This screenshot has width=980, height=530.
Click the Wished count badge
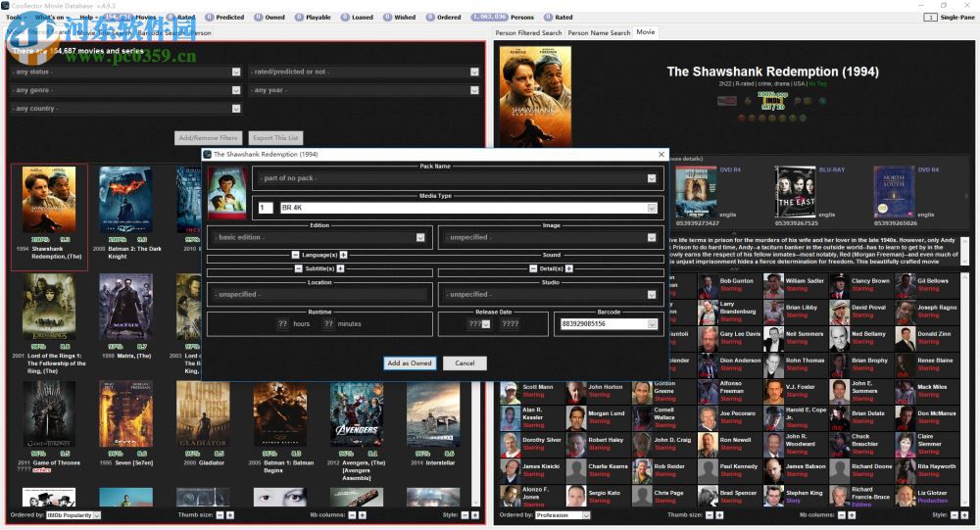(x=388, y=17)
